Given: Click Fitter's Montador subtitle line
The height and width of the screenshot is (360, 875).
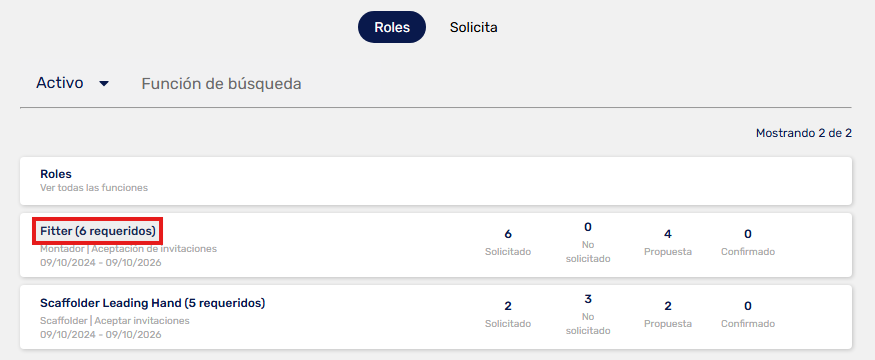Looking at the screenshot, I should tap(128, 249).
